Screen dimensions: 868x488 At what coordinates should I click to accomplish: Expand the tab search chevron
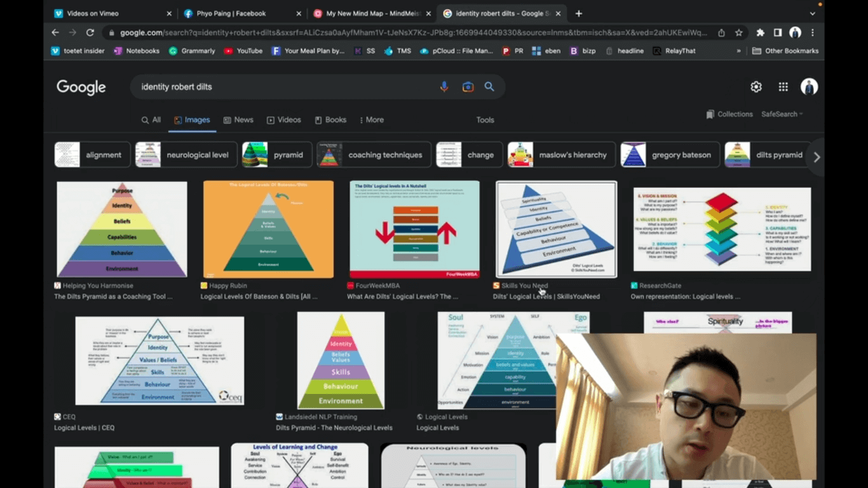(812, 13)
